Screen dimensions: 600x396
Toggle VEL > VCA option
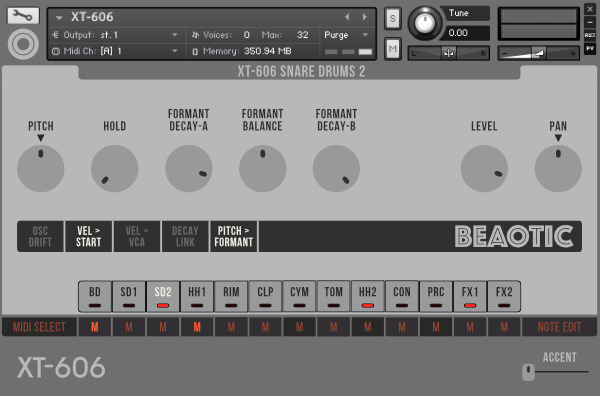(137, 236)
